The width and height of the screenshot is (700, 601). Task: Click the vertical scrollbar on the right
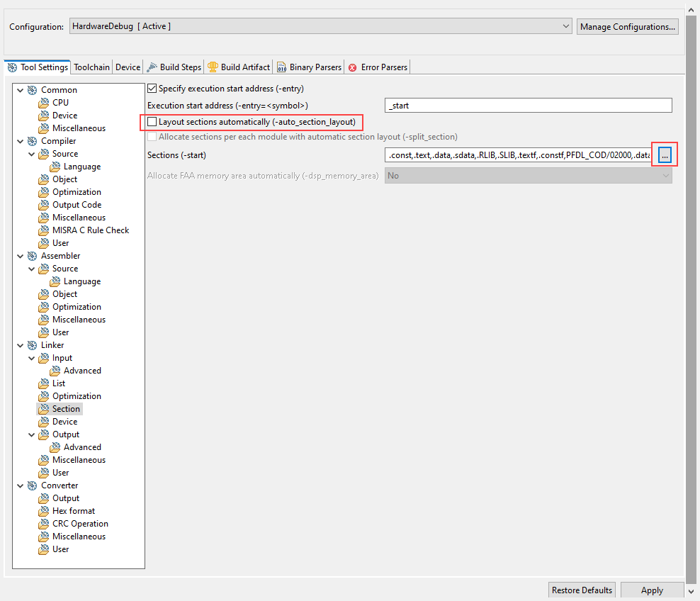[691, 283]
